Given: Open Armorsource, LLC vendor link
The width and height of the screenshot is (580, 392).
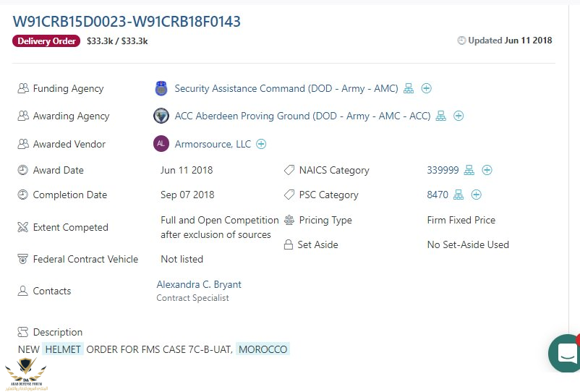Looking at the screenshot, I should (213, 144).
